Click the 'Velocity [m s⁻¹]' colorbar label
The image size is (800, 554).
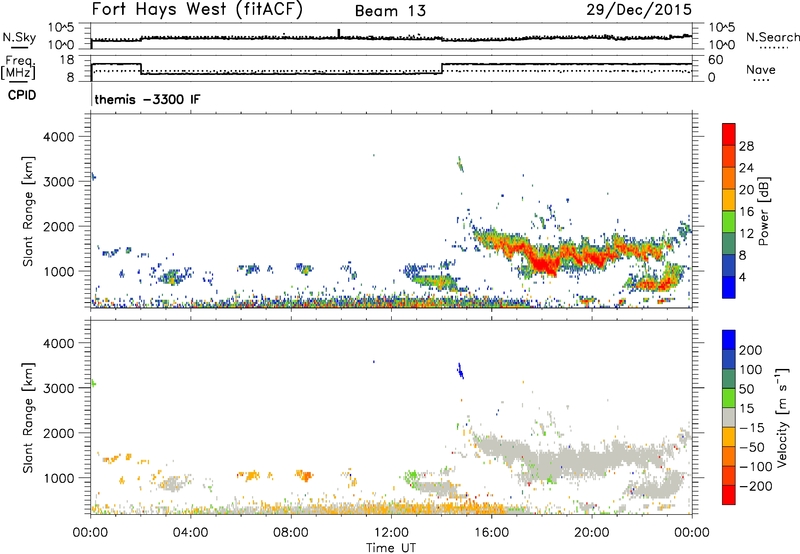tap(782, 417)
